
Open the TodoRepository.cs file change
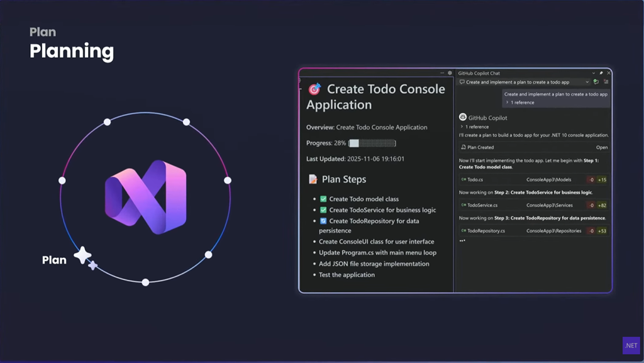[x=486, y=231]
